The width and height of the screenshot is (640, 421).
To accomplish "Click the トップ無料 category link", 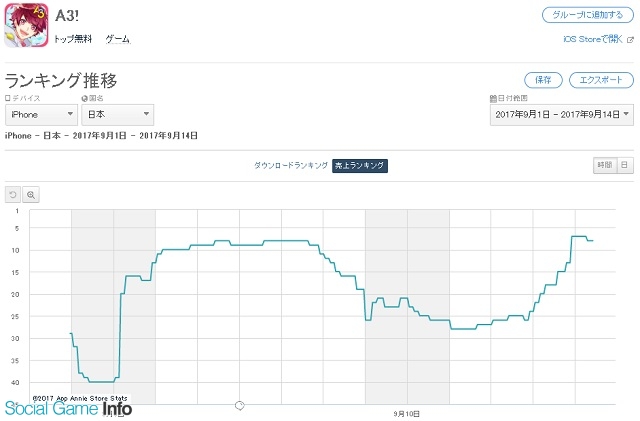I will pyautogui.click(x=73, y=39).
